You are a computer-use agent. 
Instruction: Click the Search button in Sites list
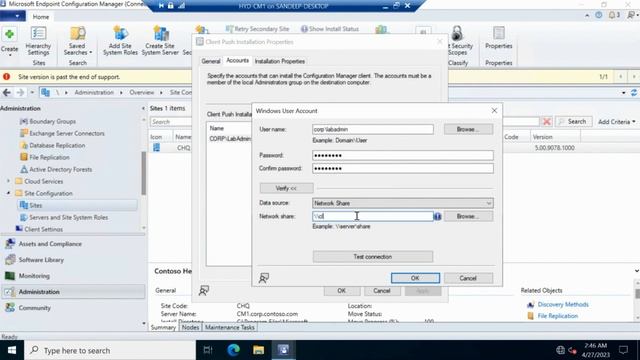coord(573,122)
